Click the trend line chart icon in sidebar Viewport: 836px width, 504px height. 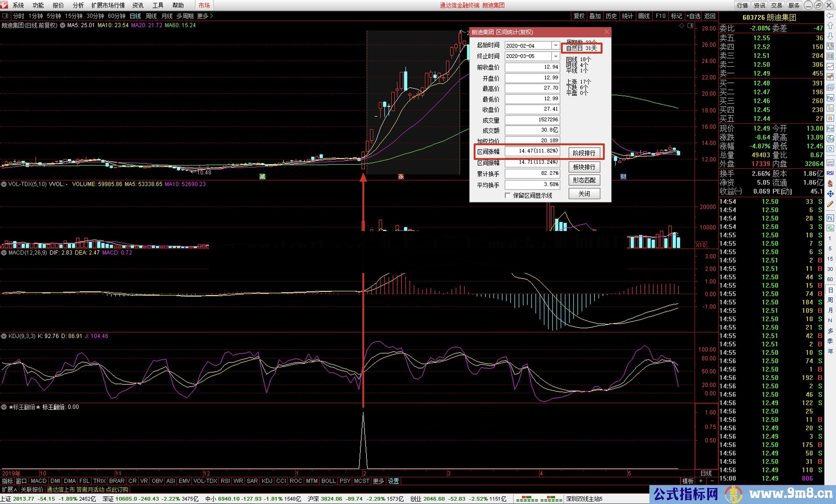(830, 66)
